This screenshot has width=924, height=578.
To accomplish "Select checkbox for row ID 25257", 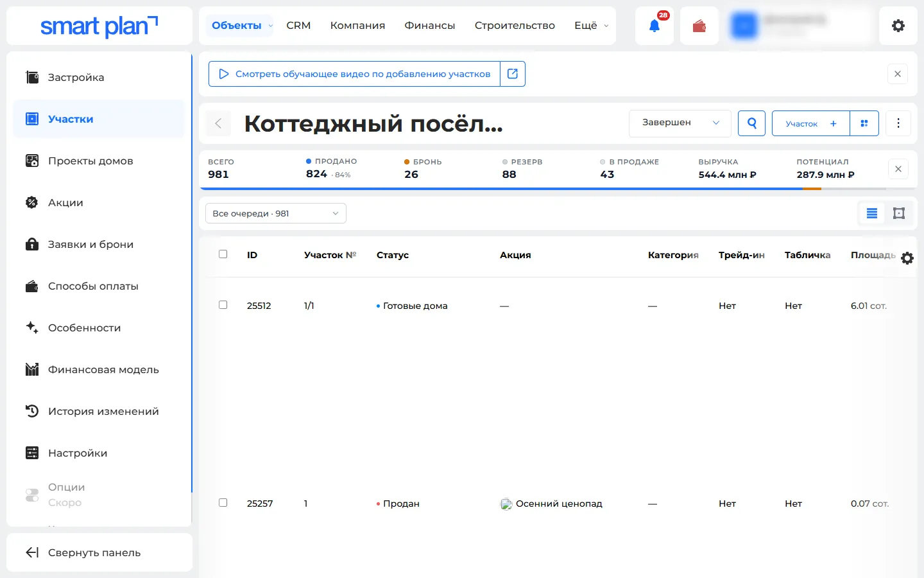I will click(x=223, y=503).
